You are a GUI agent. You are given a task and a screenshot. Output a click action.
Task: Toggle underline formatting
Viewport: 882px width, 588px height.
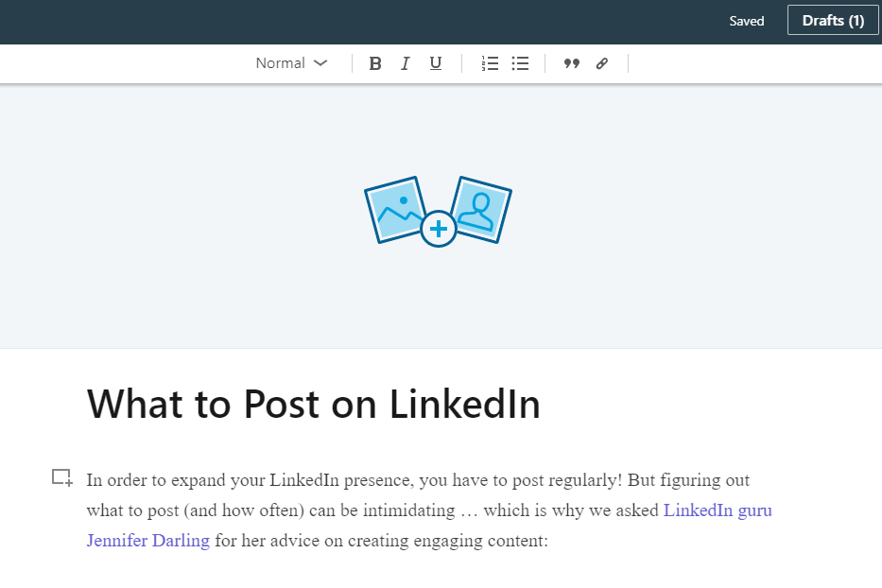(x=436, y=63)
